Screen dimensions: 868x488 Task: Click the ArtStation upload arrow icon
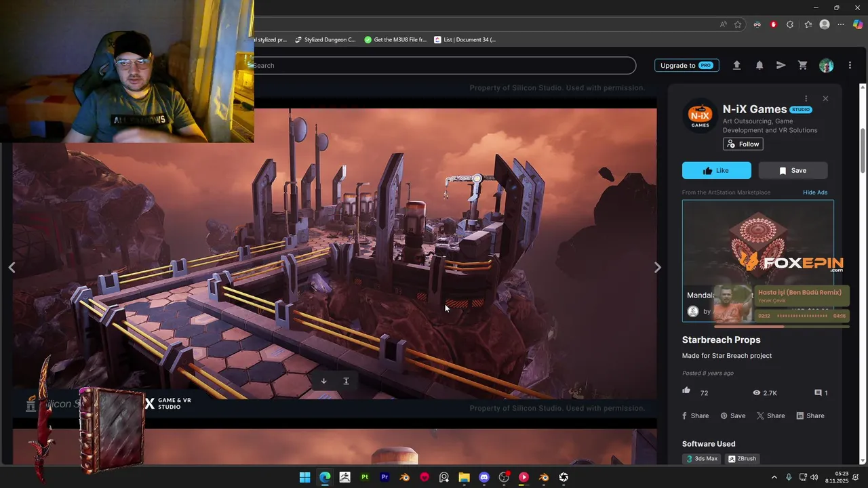tap(736, 65)
